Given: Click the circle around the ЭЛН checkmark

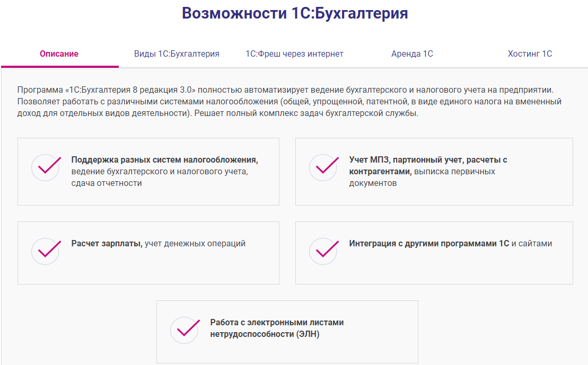Looking at the screenshot, I should click(183, 330).
